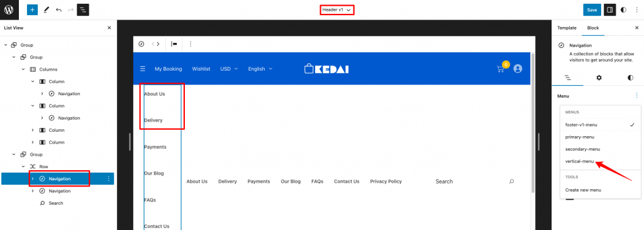The width and height of the screenshot is (644, 230).
Task: Open options for the selected Navigation row
Action: pos(108,178)
